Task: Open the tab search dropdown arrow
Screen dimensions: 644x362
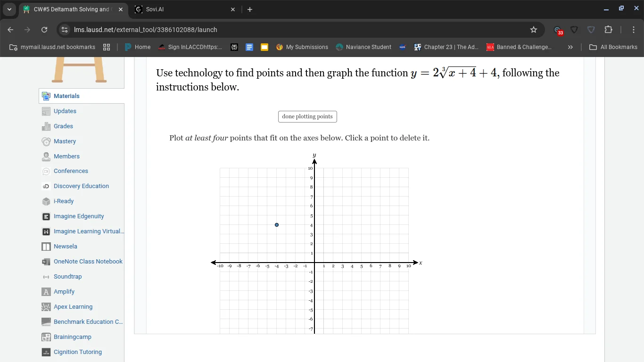Action: (x=9, y=9)
